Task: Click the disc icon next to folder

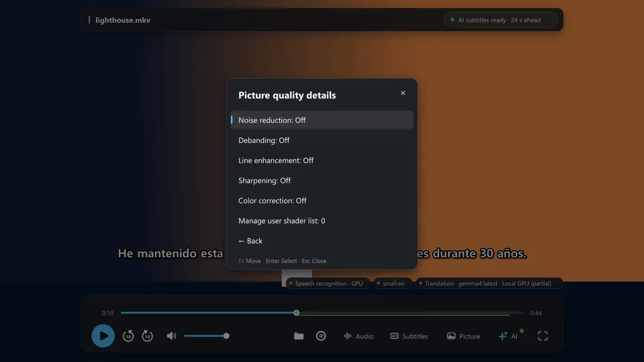Action: 321,336
